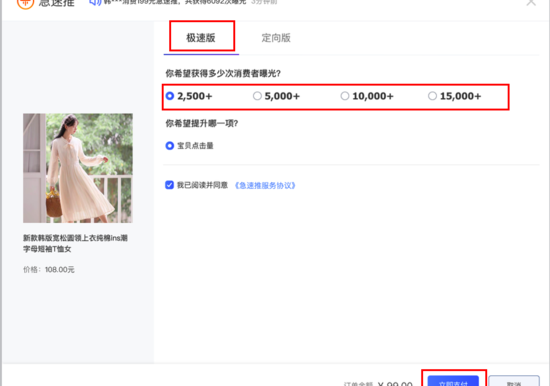550x386 pixels.
Task: Click the product title 新款韩版宽松圆领上衣
Action: (75, 243)
